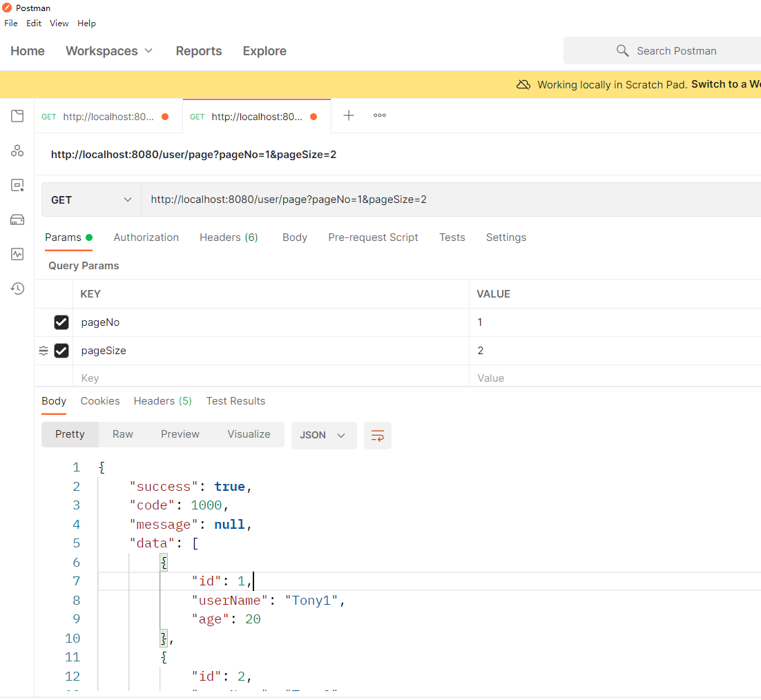Click the "code": 1000 line

(179, 506)
